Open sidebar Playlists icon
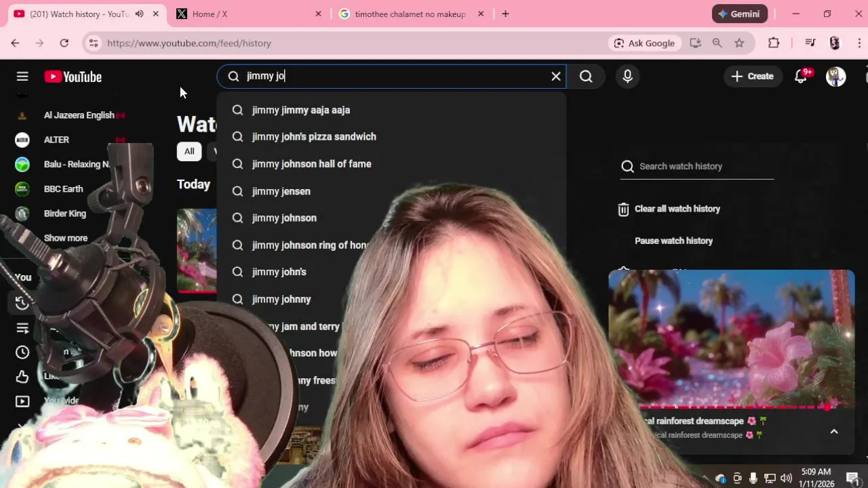Viewport: 868px width, 488px height. coord(22,328)
